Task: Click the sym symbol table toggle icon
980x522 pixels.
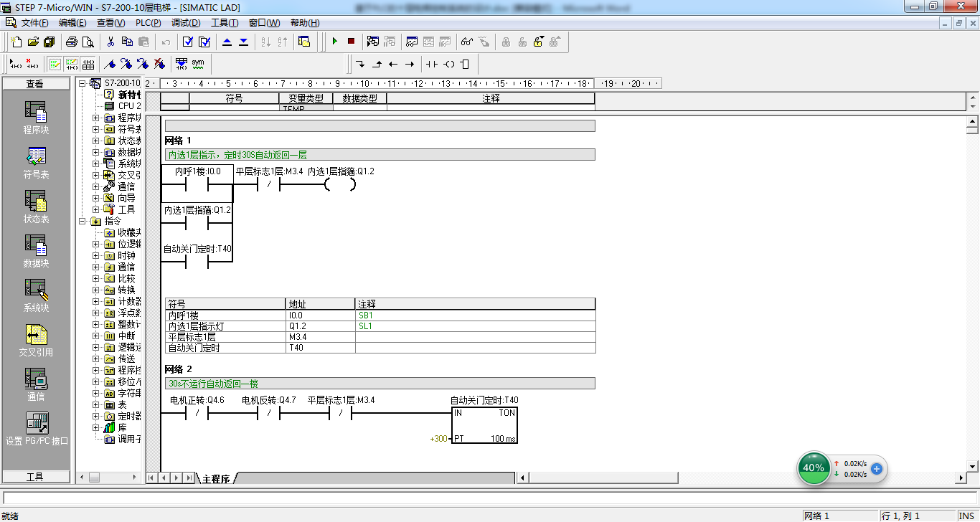Action: tap(198, 64)
